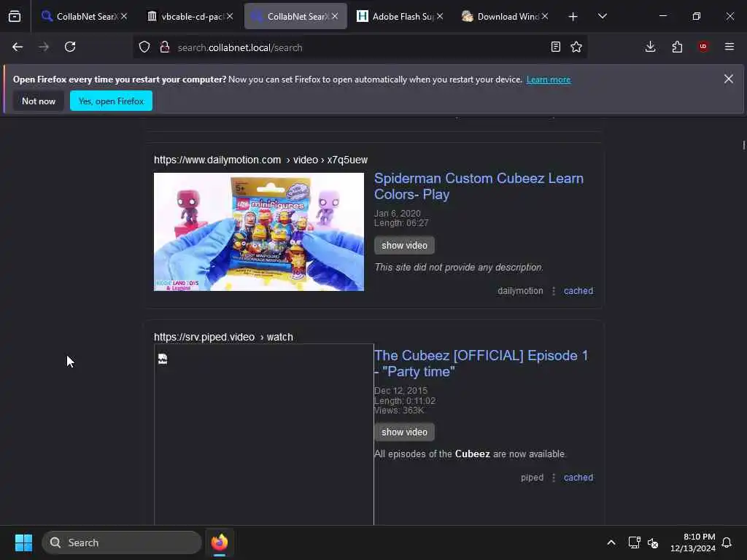Viewport: 747px width, 560px height.
Task: Click the srv.piped.video result URL
Action: coord(223,337)
